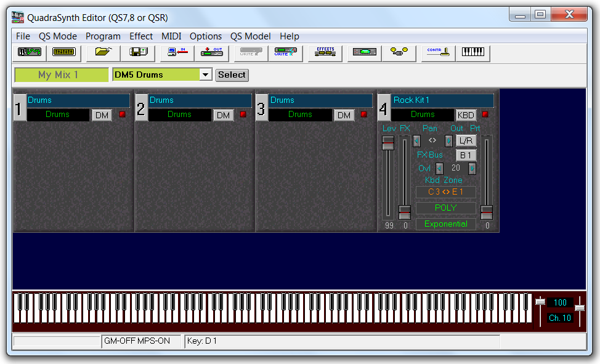The height and width of the screenshot is (364, 600).
Task: Click the piano keyboard toolbar icon
Action: 473,53
